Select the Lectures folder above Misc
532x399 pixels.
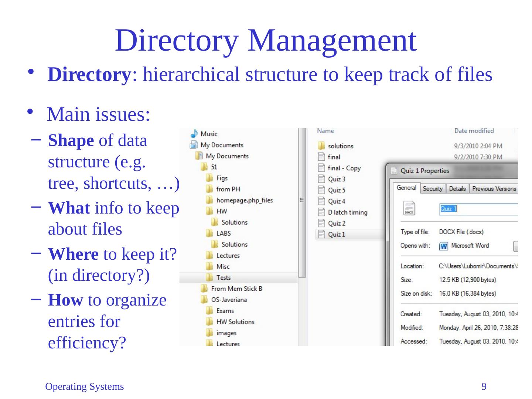228,256
